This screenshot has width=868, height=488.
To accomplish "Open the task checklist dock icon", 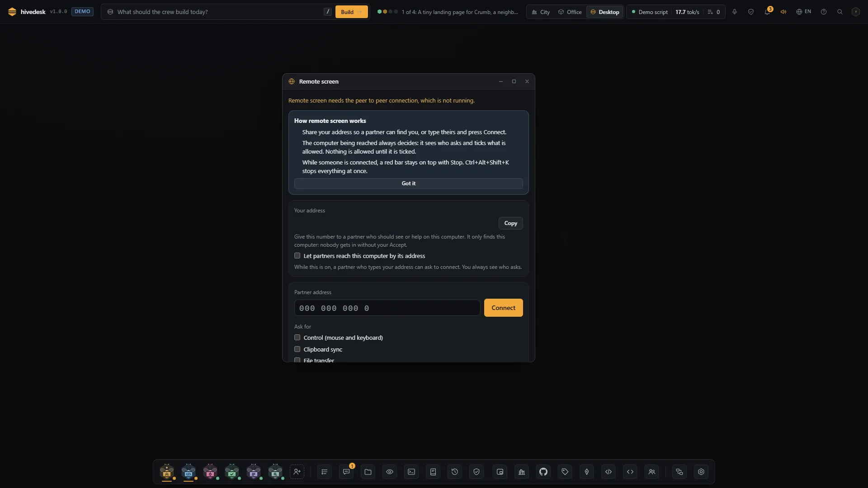I will click(x=325, y=472).
